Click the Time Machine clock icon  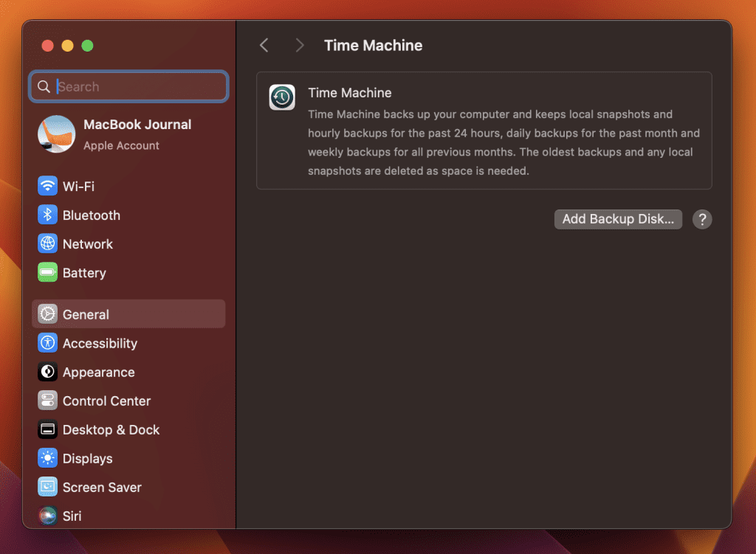(x=282, y=97)
